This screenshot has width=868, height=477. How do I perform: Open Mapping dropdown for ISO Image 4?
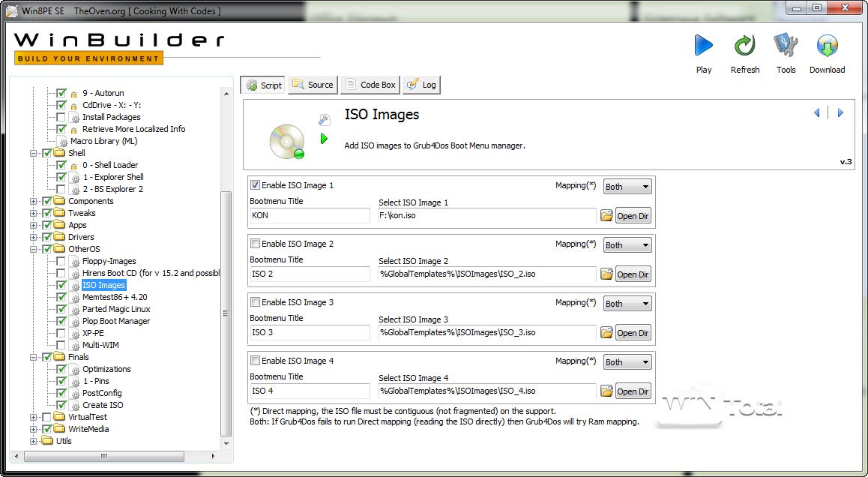click(627, 362)
